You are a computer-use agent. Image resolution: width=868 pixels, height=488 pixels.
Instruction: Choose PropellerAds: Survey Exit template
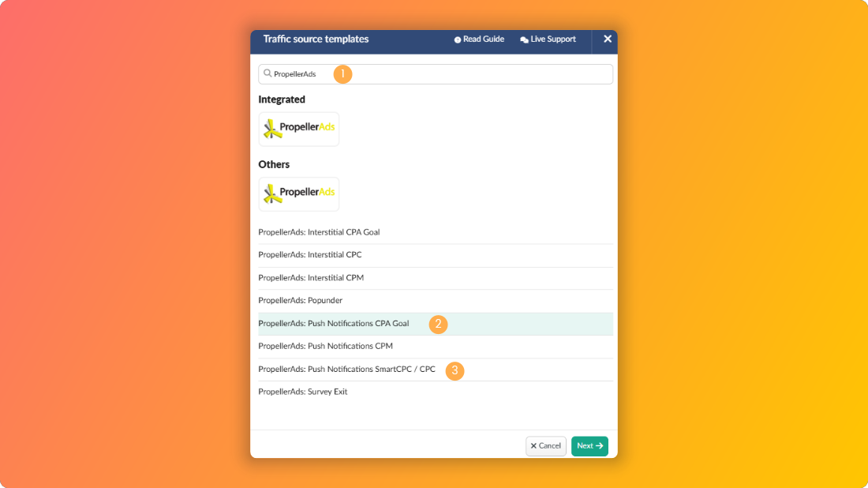tap(435, 392)
